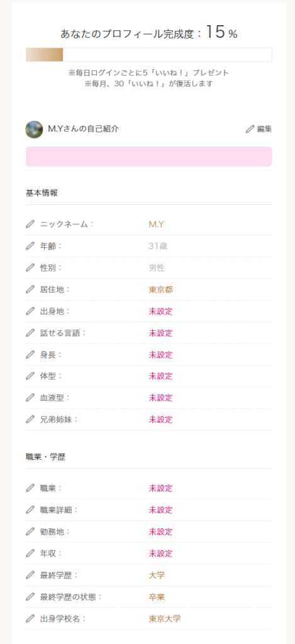Open the M.Y profile avatar picture

tap(34, 130)
